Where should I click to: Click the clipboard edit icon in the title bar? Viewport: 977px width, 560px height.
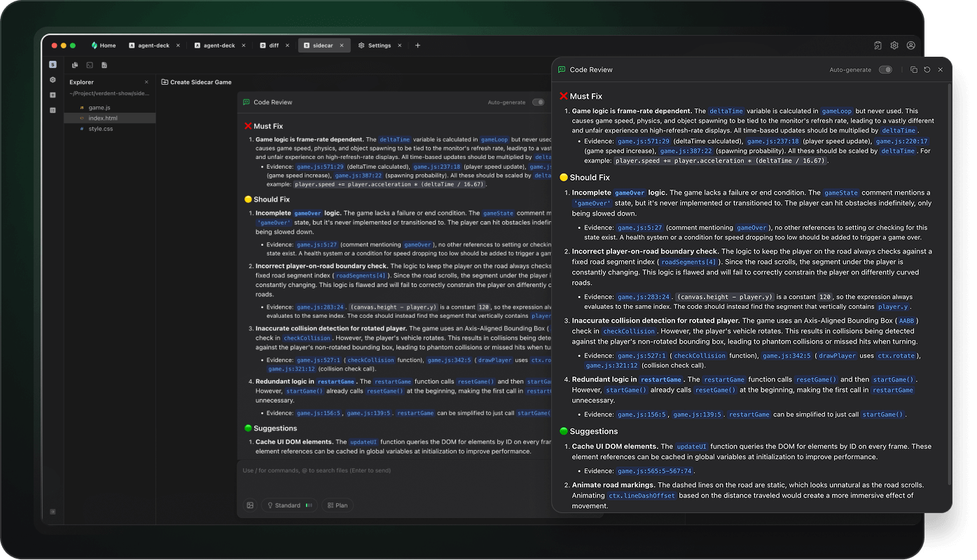point(878,45)
